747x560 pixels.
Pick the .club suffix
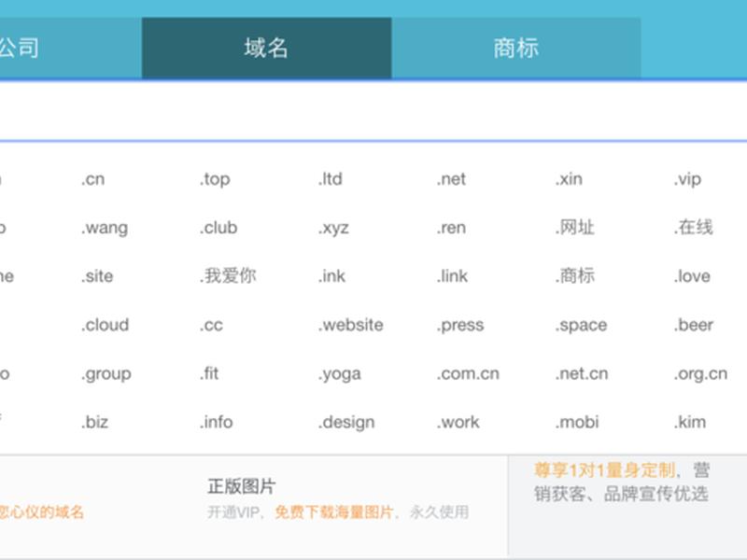218,228
